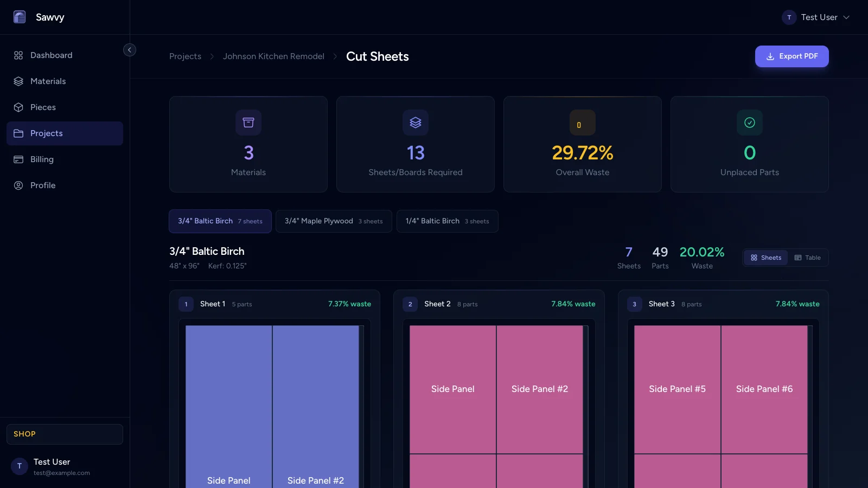Click the Side Panel piece on Sheet 2
This screenshot has height=488, width=868.
[452, 389]
